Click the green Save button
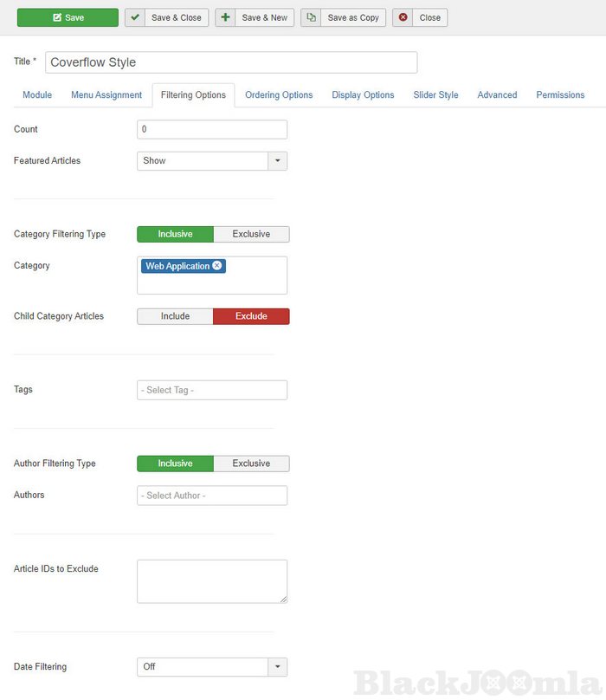Image resolution: width=606 pixels, height=700 pixels. tap(68, 17)
